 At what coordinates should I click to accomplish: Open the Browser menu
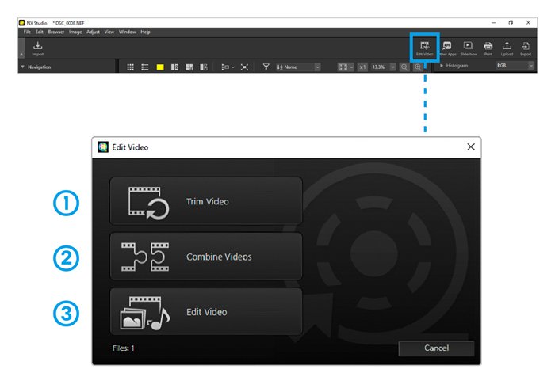[56, 32]
